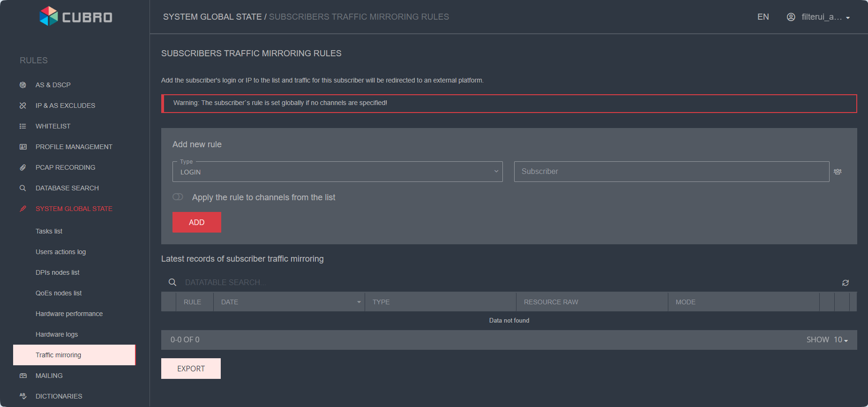Image resolution: width=868 pixels, height=407 pixels.
Task: Go to Hardware performance page
Action: click(x=69, y=314)
